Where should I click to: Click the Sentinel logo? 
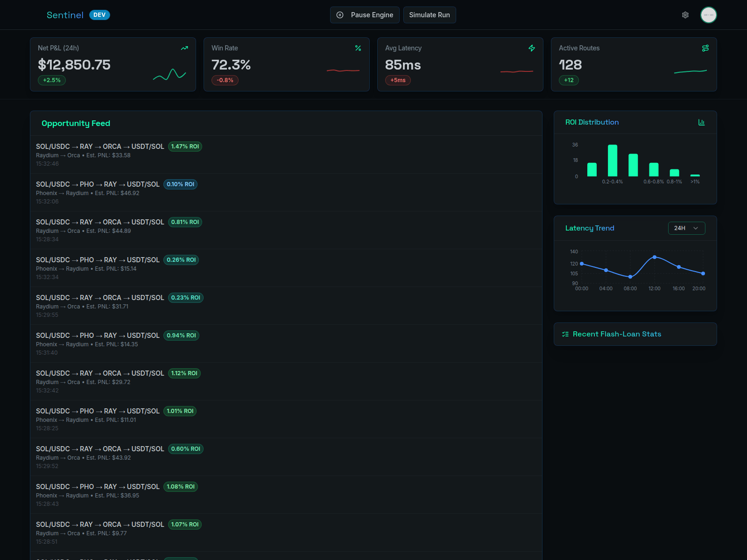[65, 15]
